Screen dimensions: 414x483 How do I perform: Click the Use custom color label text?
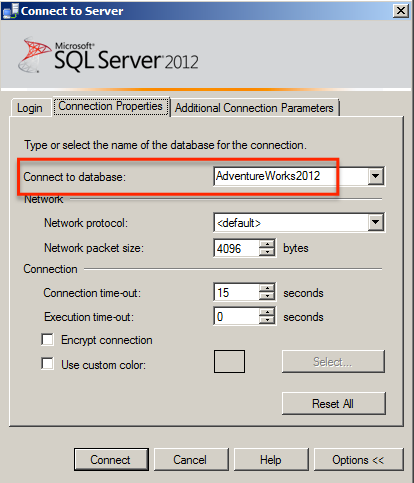pos(103,365)
